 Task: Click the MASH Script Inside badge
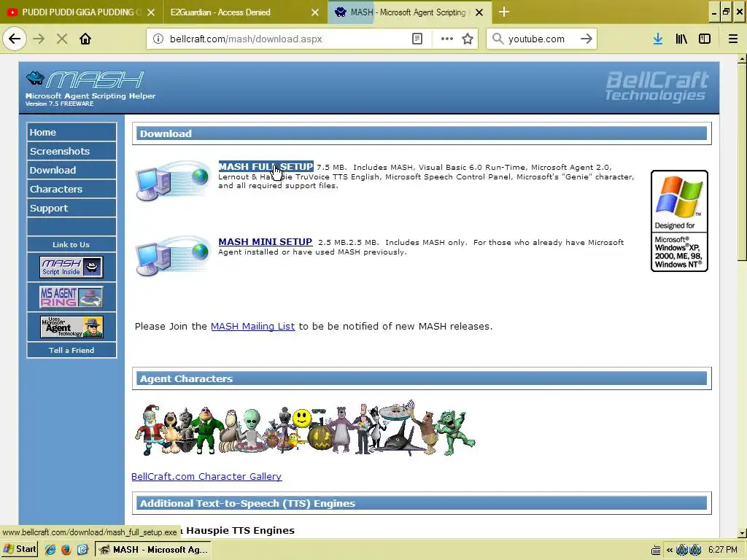pyautogui.click(x=71, y=267)
